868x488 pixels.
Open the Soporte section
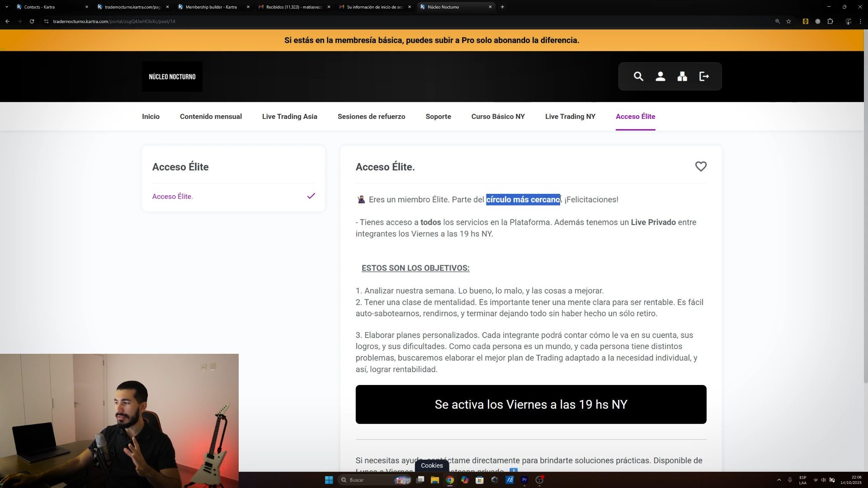click(x=438, y=117)
